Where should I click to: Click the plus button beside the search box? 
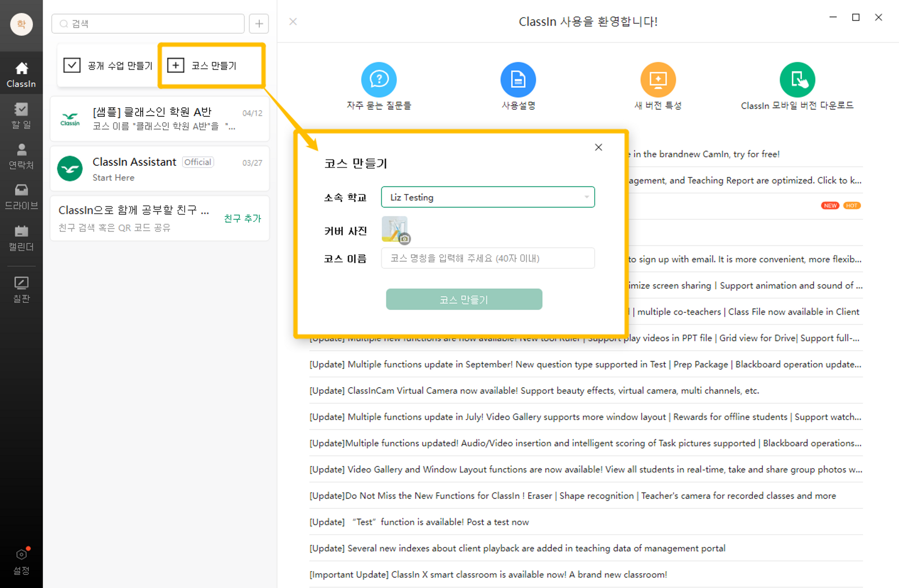[259, 24]
